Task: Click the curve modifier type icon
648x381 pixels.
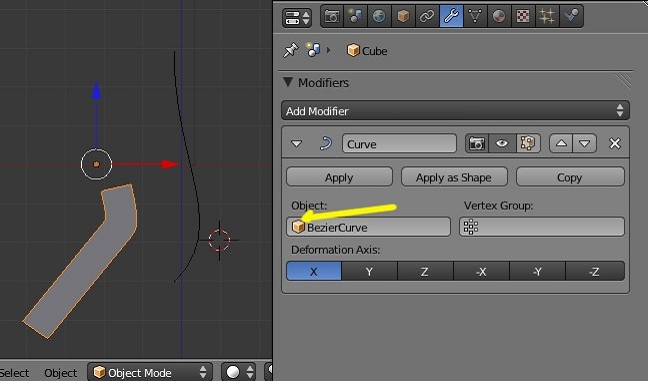Action: pos(326,143)
